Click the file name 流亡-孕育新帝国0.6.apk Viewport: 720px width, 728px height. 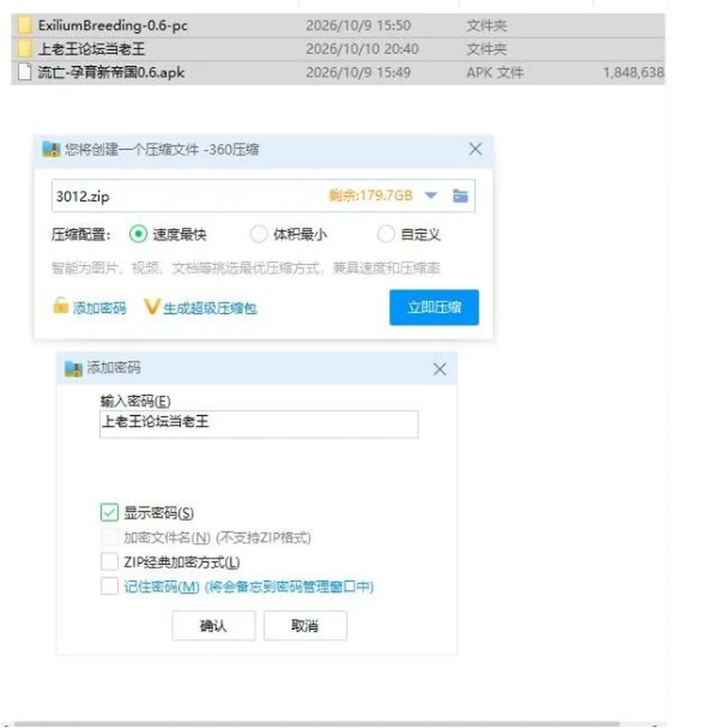111,73
